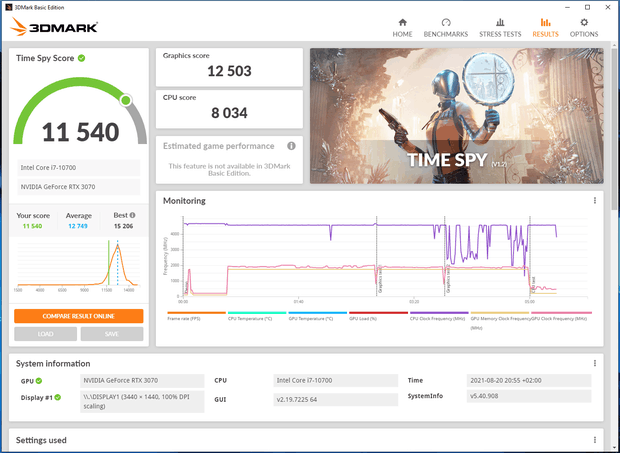Viewport: 620px width, 453px height.
Task: Click the Estimated game performance info icon
Action: coord(291,146)
